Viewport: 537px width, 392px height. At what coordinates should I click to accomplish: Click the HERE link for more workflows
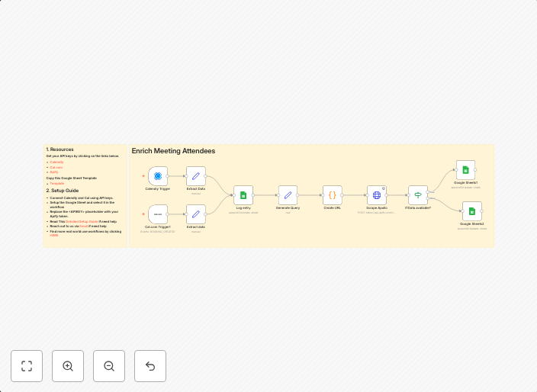click(53, 236)
